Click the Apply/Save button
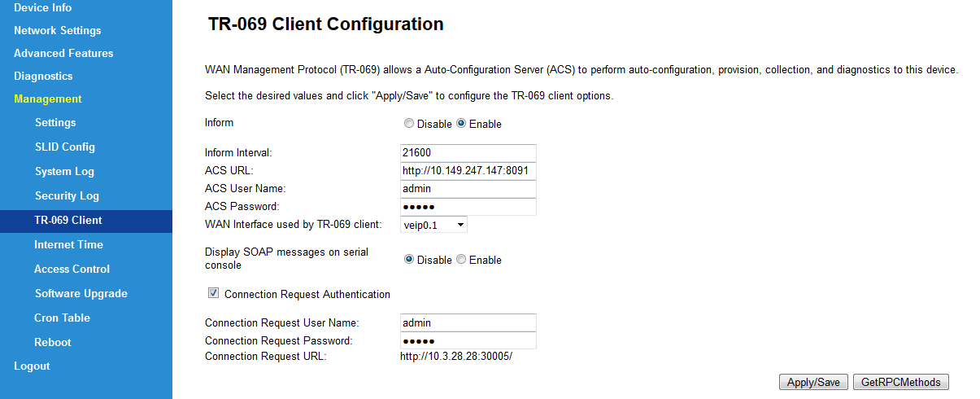 pos(813,382)
